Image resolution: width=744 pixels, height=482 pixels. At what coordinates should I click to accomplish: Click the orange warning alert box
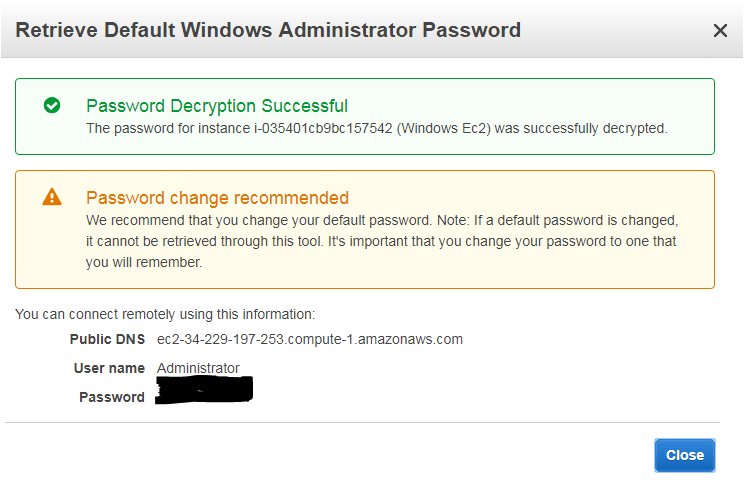point(365,230)
